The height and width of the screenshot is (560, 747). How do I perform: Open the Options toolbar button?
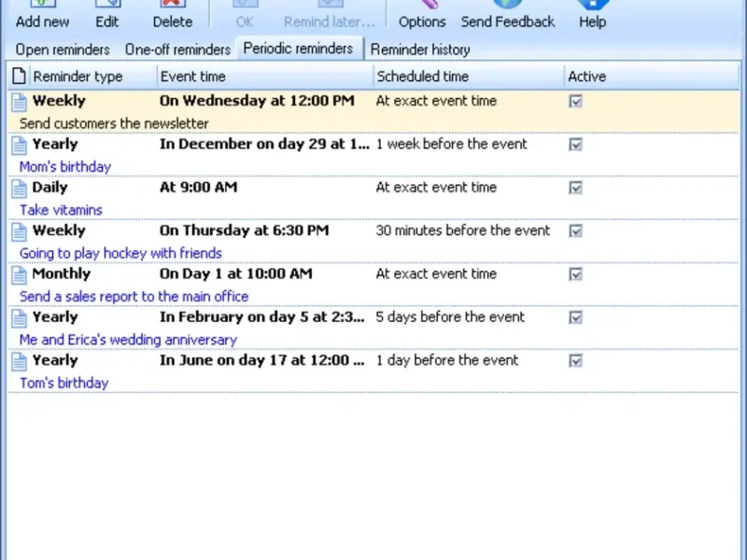pos(422,14)
